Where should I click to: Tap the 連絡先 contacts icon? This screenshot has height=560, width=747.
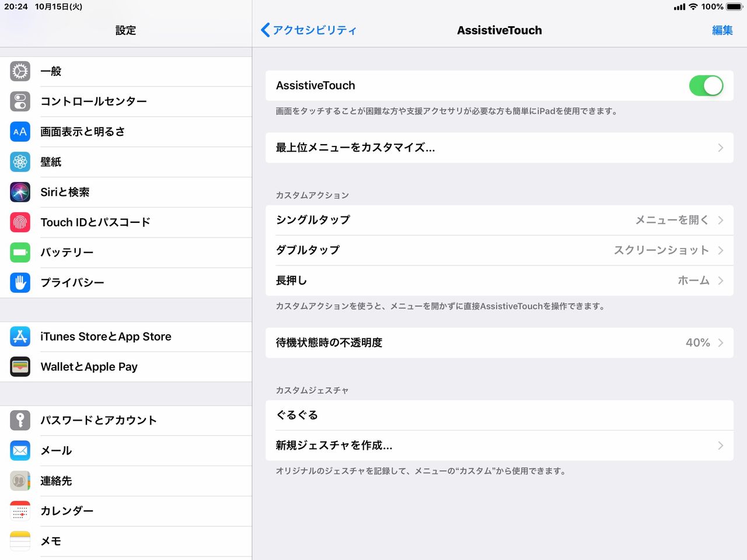pyautogui.click(x=20, y=481)
